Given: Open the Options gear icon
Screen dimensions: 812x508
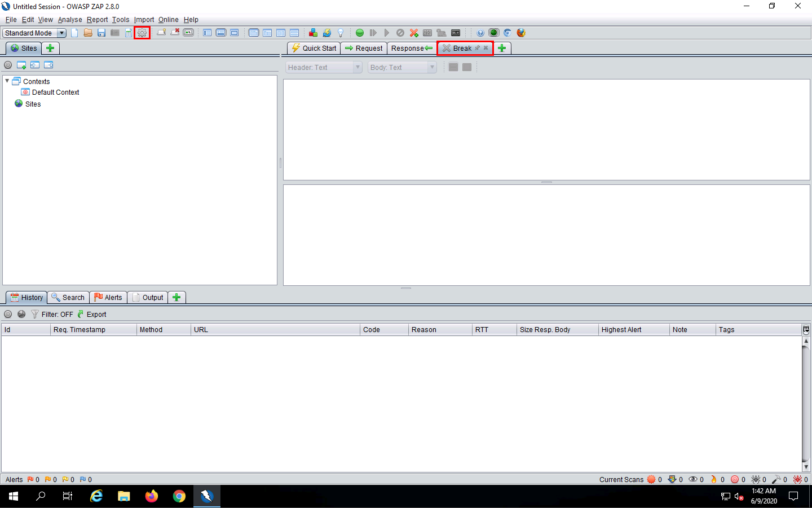Looking at the screenshot, I should pos(142,33).
